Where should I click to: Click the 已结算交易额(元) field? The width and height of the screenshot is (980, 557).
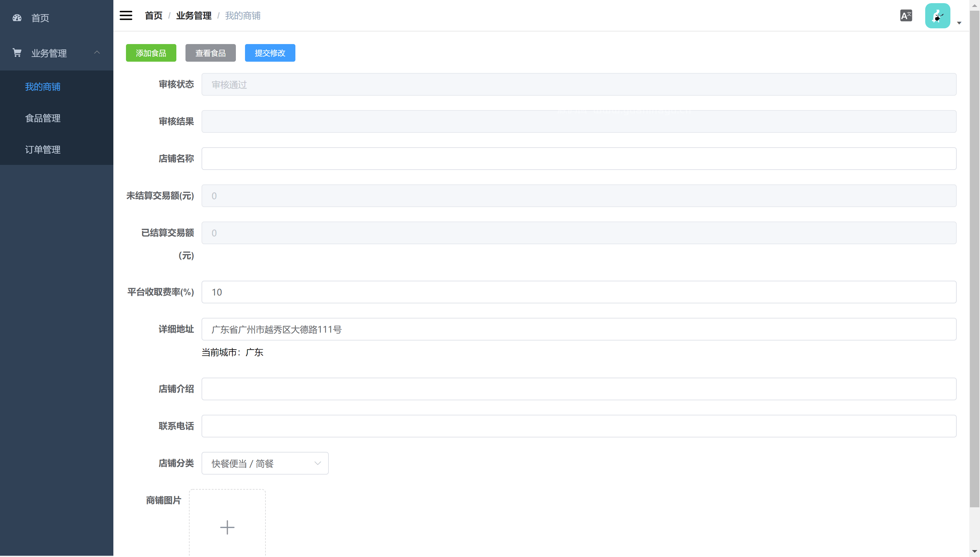pos(579,233)
